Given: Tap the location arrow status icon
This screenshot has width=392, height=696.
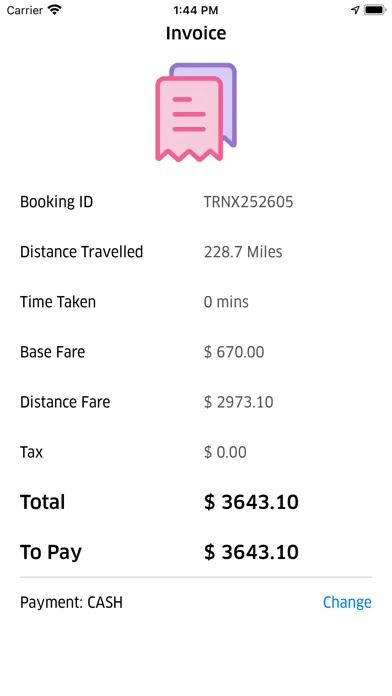Looking at the screenshot, I should (x=355, y=10).
